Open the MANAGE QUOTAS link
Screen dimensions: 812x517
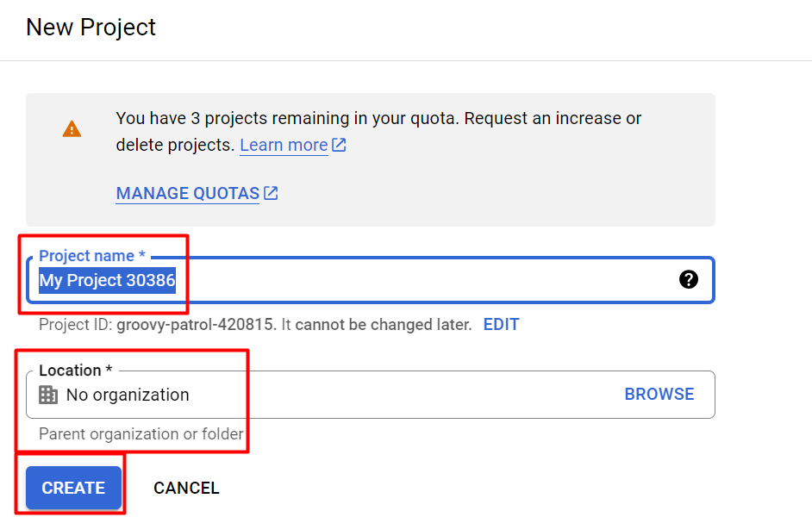[187, 193]
